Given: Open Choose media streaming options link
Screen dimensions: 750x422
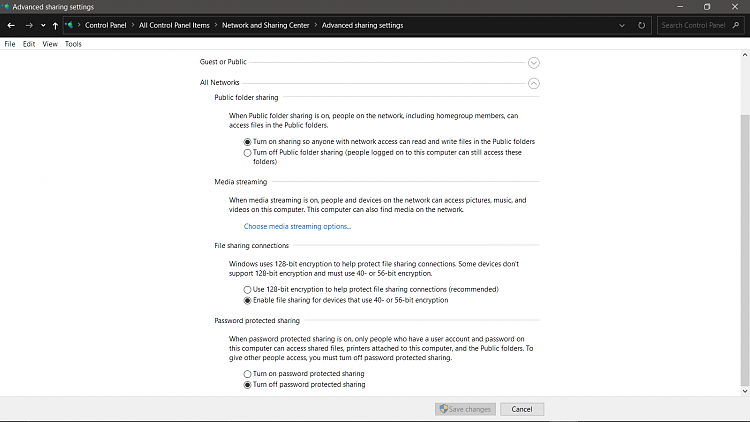Looking at the screenshot, I should tap(297, 226).
